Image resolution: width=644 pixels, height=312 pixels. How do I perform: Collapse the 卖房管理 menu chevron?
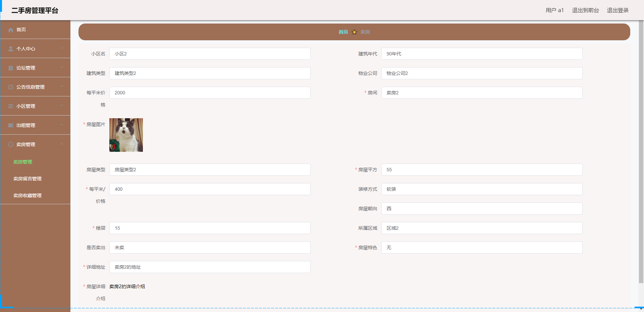62,144
